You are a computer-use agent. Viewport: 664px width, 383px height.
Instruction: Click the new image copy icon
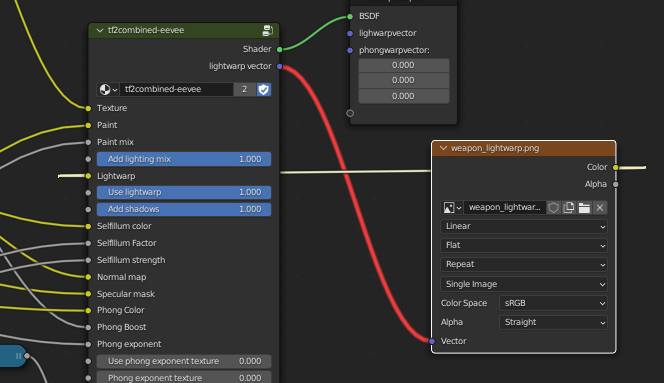569,208
